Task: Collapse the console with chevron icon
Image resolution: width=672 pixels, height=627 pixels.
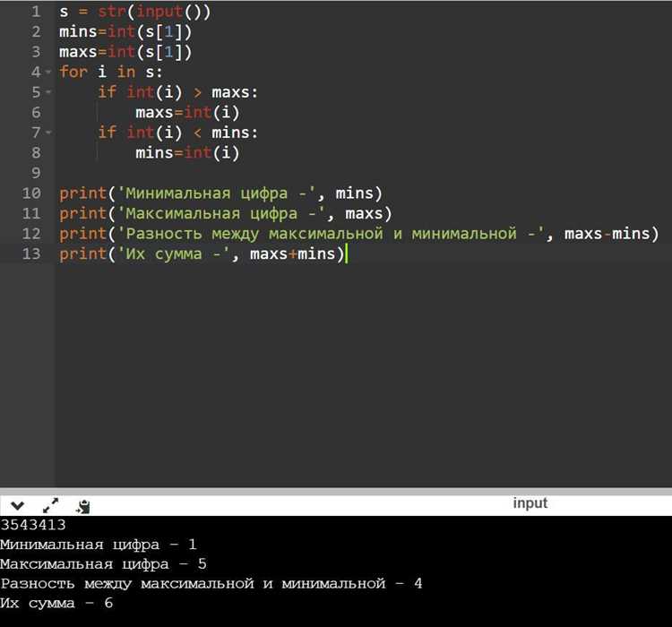Action: (17, 506)
